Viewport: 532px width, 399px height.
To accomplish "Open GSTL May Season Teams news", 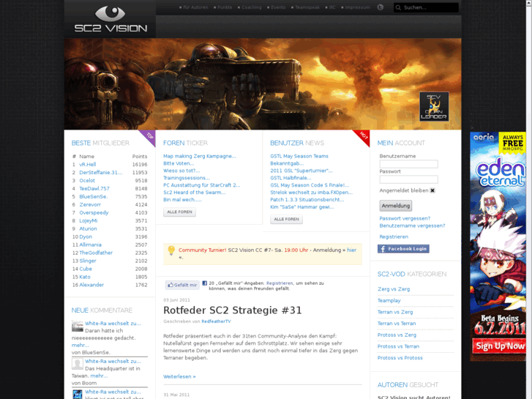I will pos(299,156).
